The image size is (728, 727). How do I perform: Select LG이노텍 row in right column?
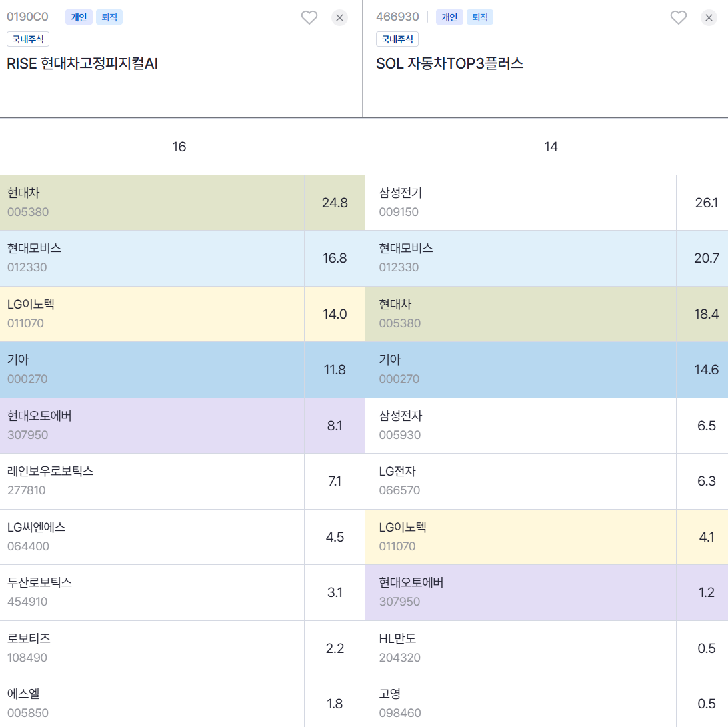click(547, 537)
